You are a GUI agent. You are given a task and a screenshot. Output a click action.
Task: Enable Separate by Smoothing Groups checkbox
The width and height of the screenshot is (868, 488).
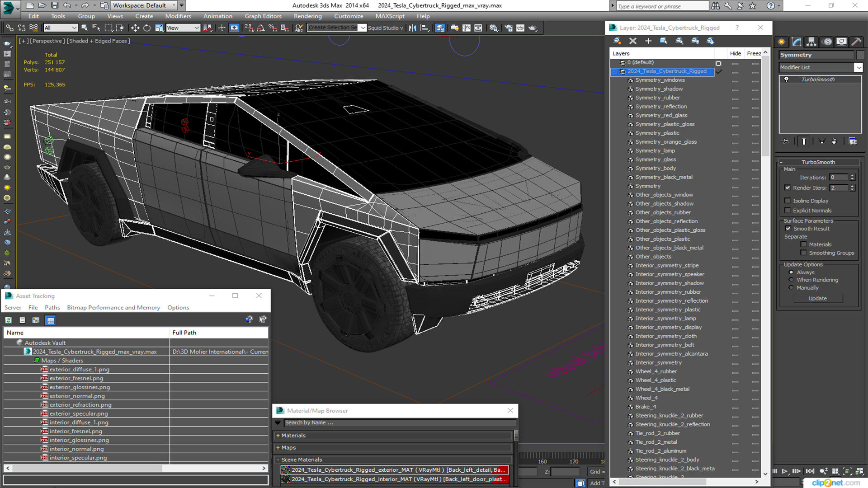coord(803,253)
